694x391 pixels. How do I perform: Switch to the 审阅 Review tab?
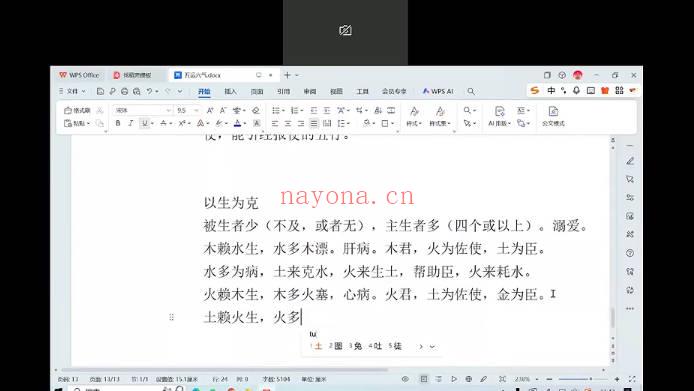click(310, 91)
